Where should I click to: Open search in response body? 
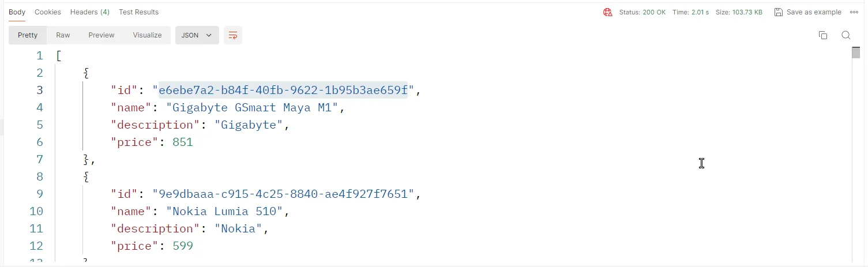click(846, 35)
